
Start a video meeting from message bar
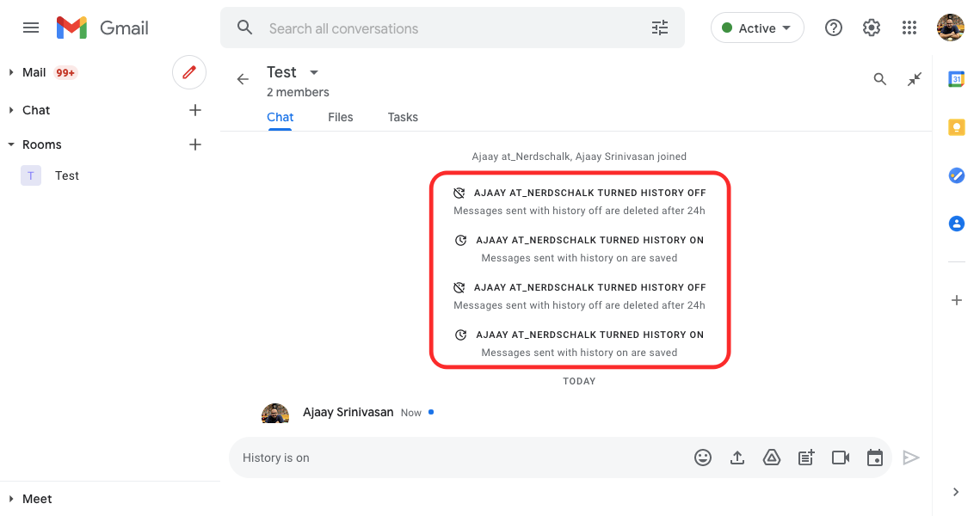(841, 458)
